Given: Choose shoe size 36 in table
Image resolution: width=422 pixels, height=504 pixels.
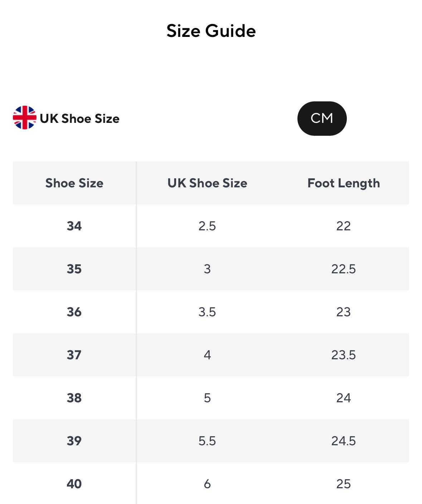Looking at the screenshot, I should pyautogui.click(x=74, y=312).
